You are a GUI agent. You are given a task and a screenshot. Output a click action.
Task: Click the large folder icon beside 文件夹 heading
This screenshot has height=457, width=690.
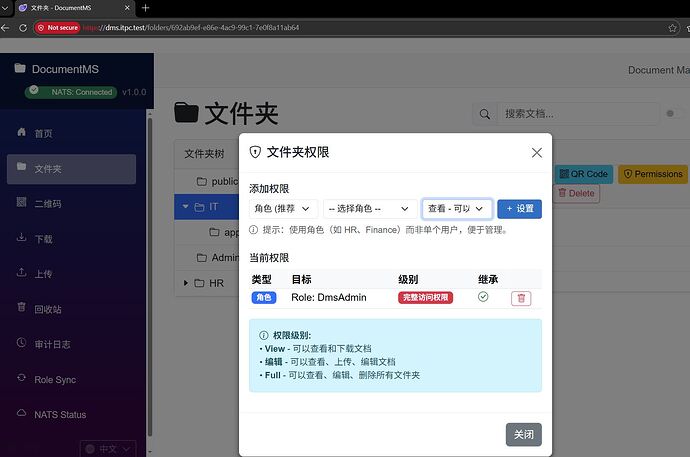[x=187, y=113]
